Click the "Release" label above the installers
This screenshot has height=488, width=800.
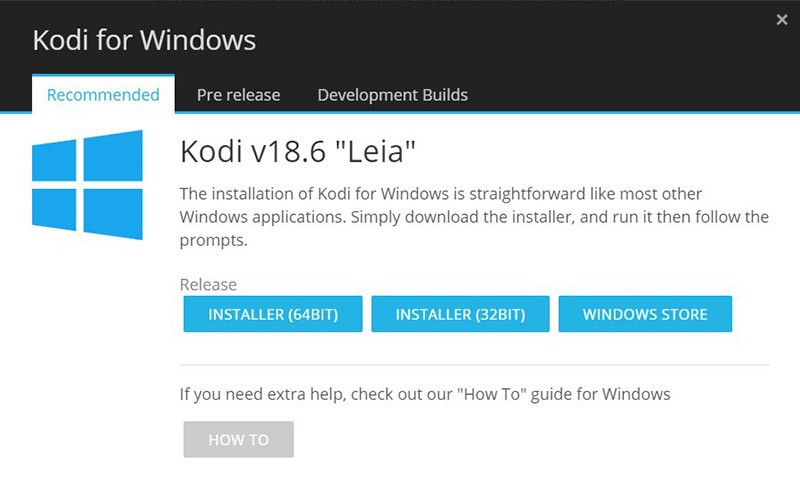coord(208,285)
